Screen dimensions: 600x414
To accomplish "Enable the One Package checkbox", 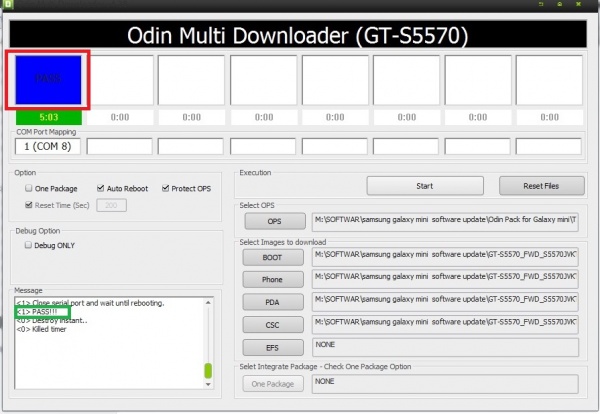I will 29,188.
